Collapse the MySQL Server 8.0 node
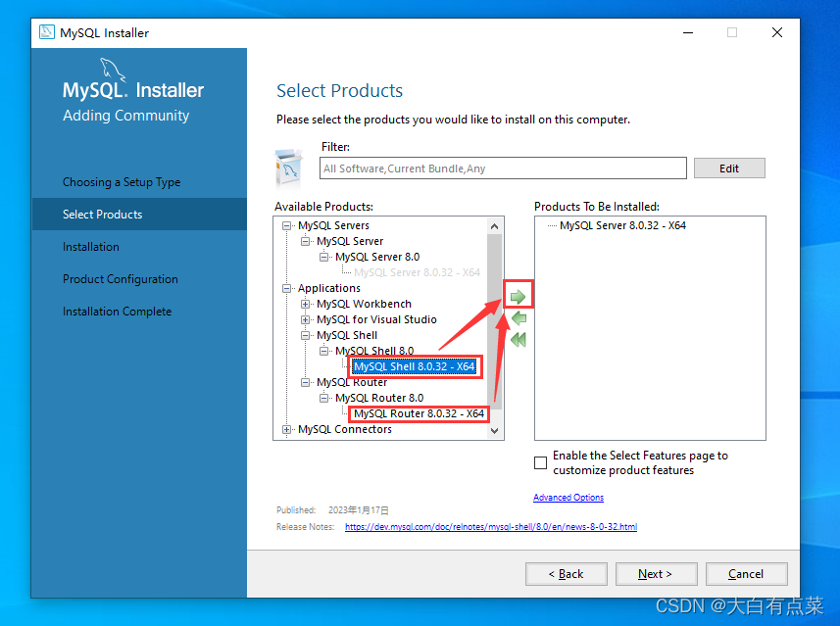The image size is (840, 626). point(324,257)
